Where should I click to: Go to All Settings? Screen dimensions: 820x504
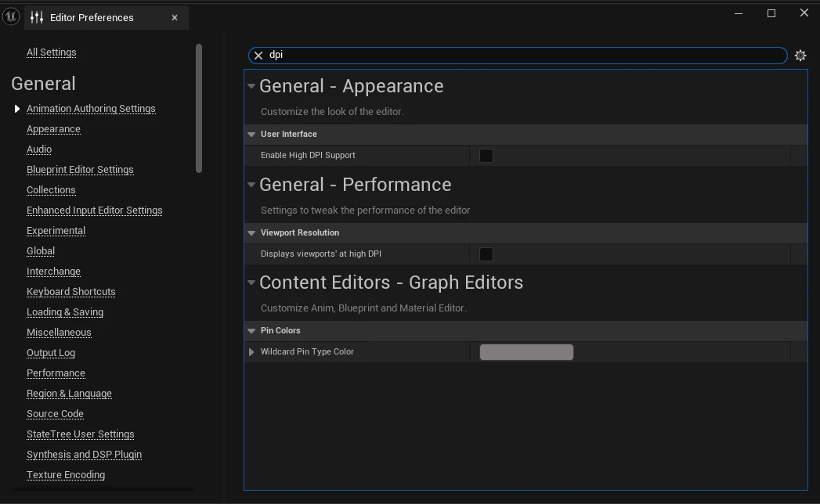(51, 52)
